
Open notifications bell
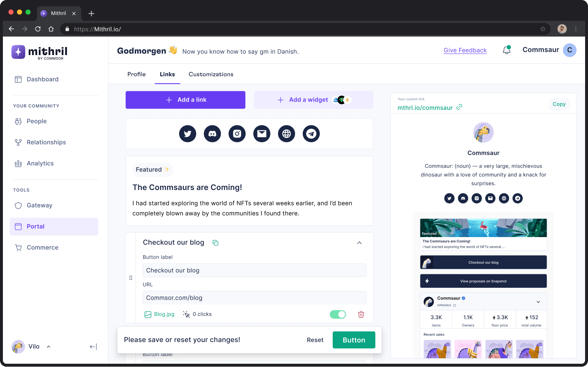pyautogui.click(x=507, y=50)
